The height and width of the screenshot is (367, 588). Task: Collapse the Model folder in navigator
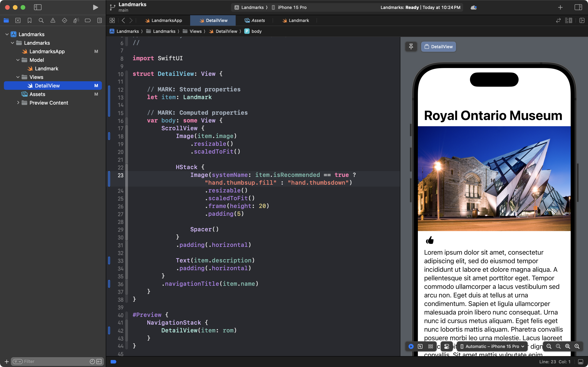(18, 60)
